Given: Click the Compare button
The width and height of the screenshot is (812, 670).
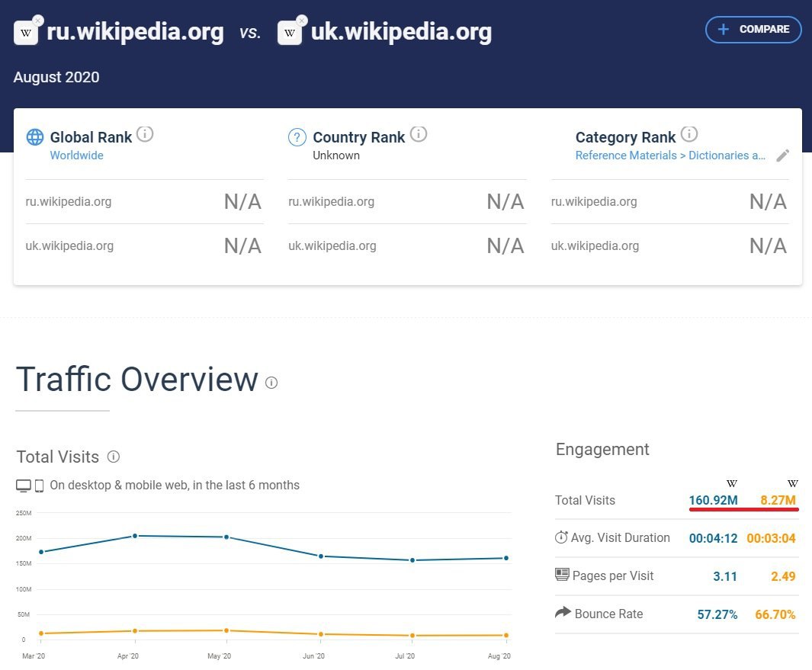Looking at the screenshot, I should (753, 30).
